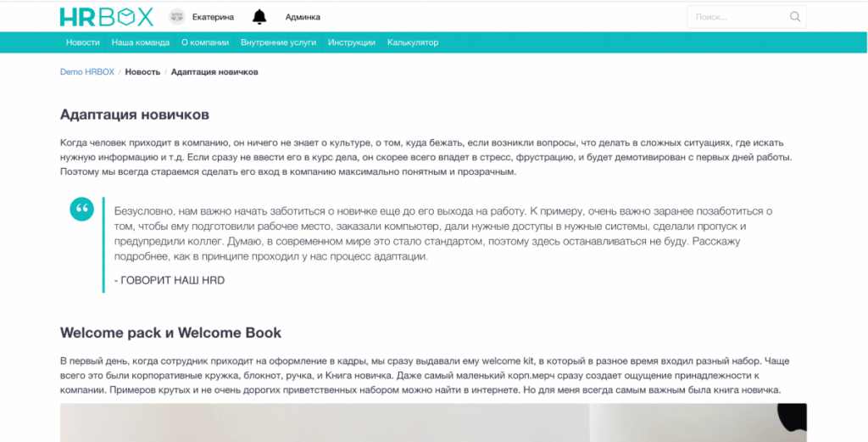Focus the Поиск search field
The width and height of the screenshot is (868, 442).
(x=746, y=17)
